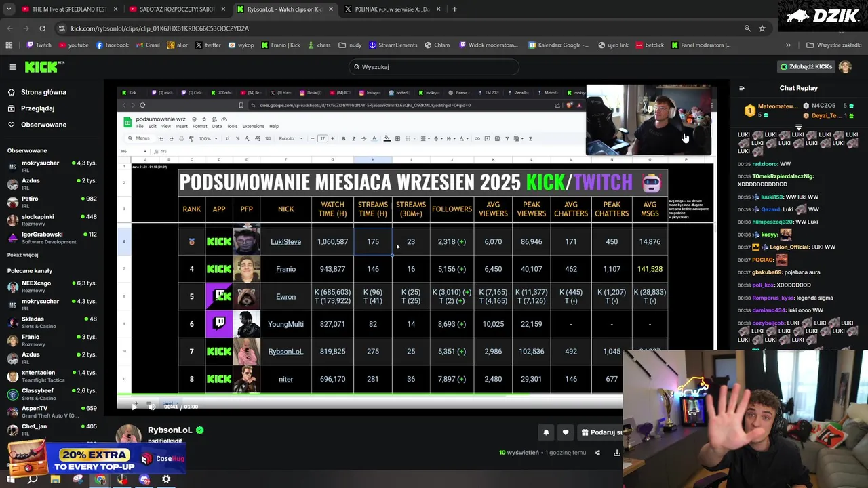
Task: Collapse the Chat Replay panel
Action: click(741, 88)
